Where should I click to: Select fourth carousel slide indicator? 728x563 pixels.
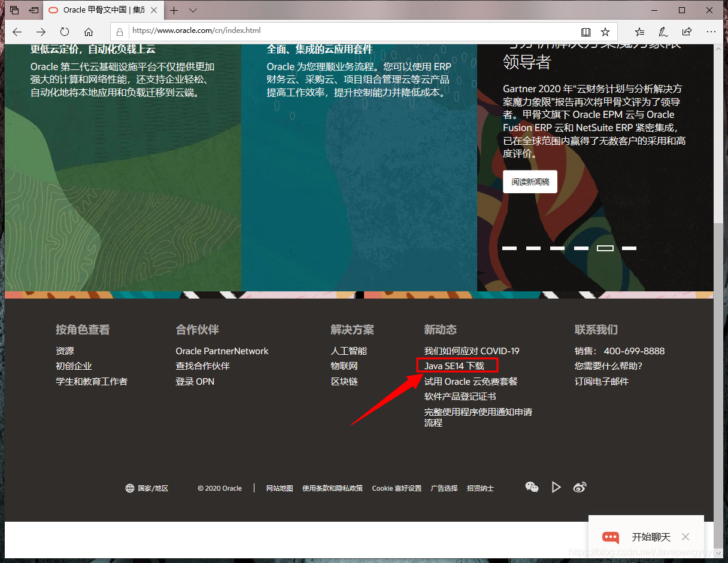581,248
